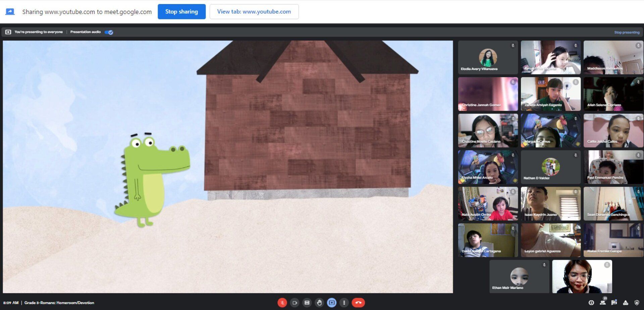Select Christine Jannah Gomez's video tile
This screenshot has height=310, width=644.
click(x=488, y=94)
